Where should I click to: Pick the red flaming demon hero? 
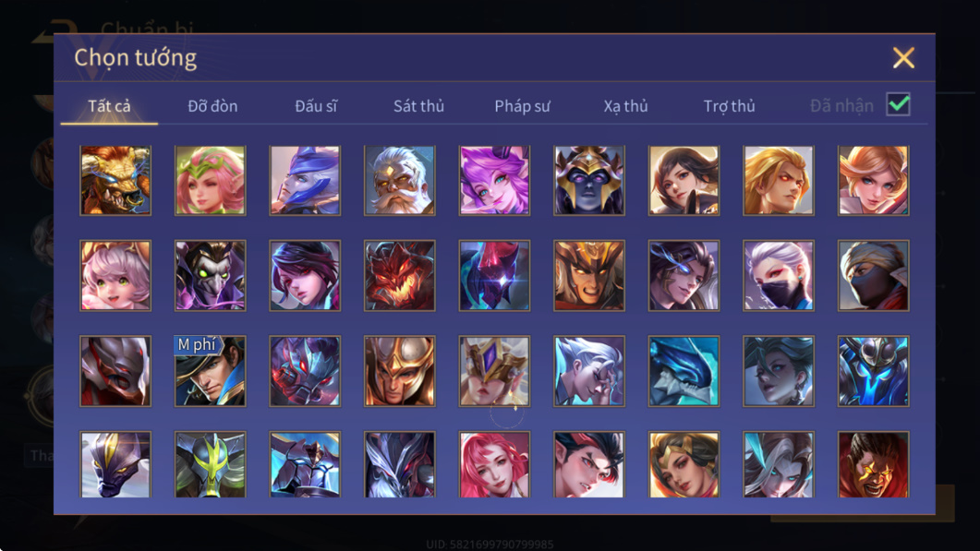pos(399,275)
